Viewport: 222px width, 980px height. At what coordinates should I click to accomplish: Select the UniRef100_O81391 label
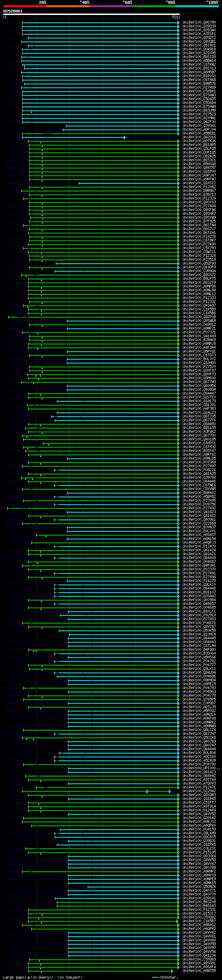(199, 405)
